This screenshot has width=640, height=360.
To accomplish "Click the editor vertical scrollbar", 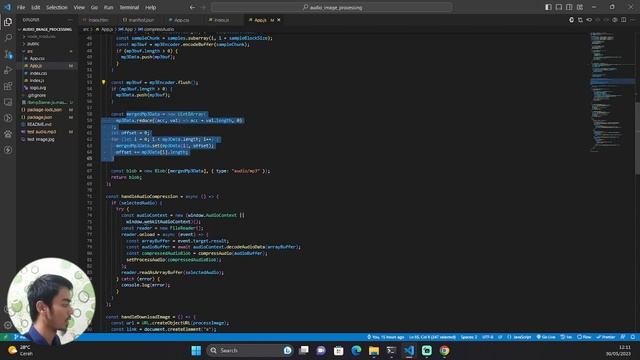I will click(638, 139).
